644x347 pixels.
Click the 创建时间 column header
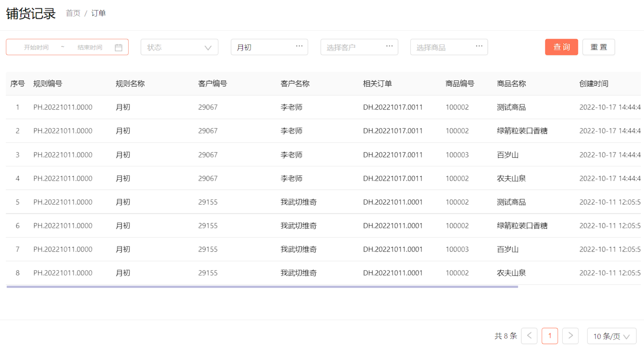pos(594,84)
